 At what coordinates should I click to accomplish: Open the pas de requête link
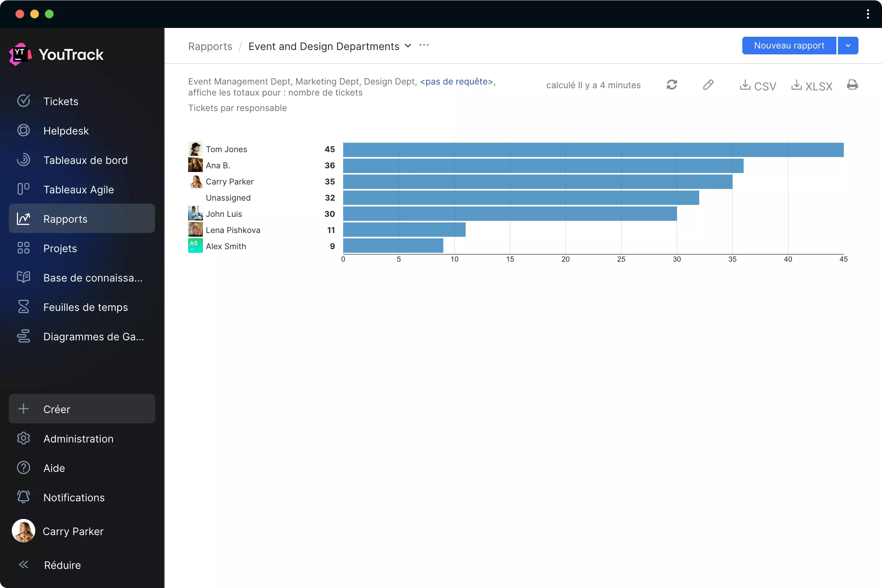click(456, 81)
